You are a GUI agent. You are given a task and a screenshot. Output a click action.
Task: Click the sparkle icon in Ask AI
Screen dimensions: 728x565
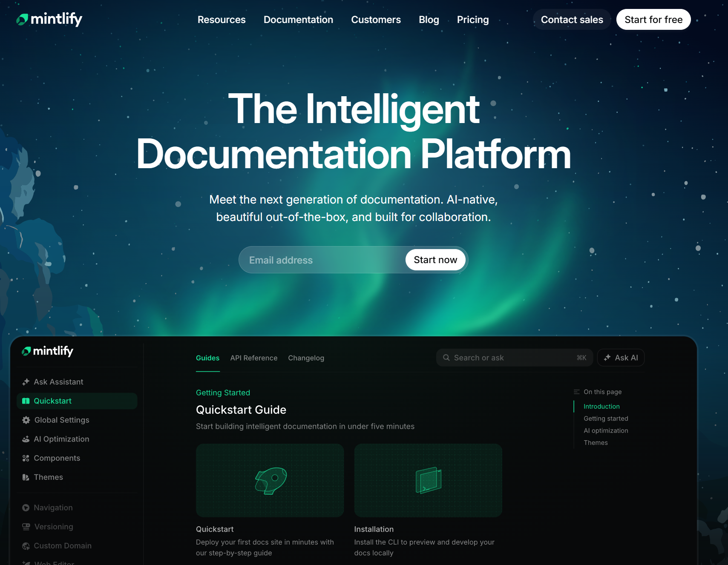coord(607,358)
